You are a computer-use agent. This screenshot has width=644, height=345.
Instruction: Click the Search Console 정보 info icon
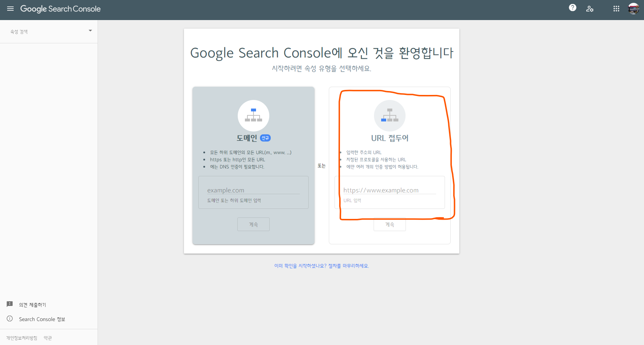10,318
